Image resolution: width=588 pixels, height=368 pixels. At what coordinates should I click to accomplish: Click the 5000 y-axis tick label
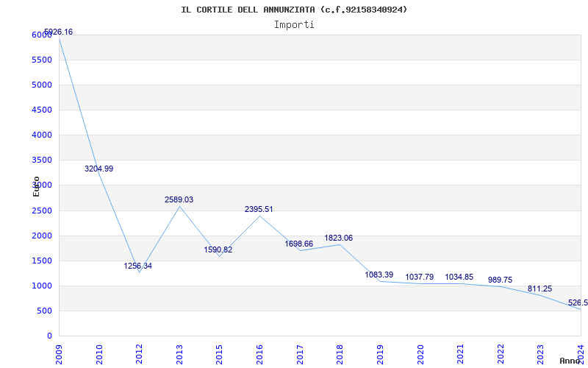tap(42, 85)
